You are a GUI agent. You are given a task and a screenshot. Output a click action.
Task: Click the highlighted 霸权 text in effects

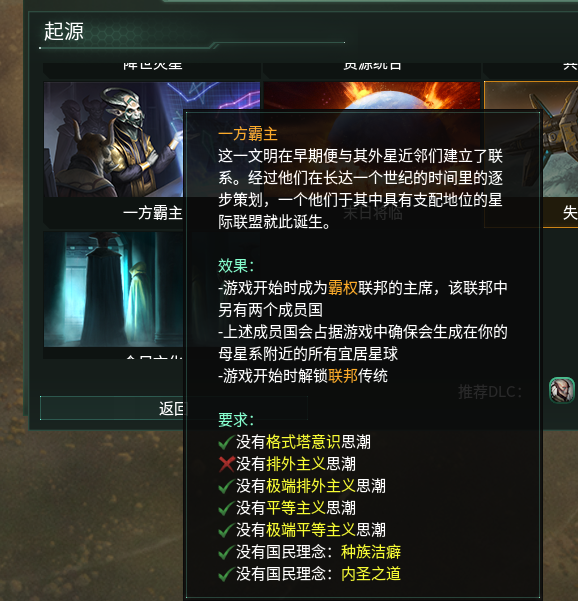coord(343,288)
